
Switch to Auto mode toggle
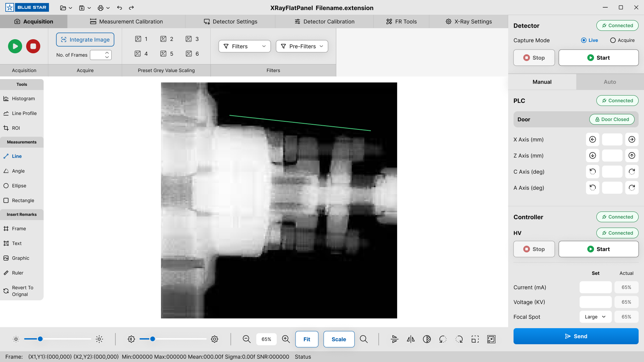609,82
